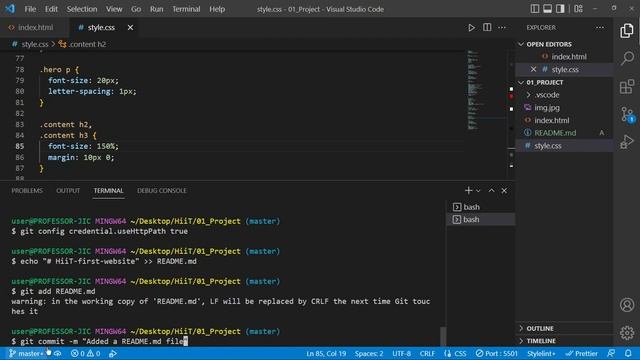Screen dimensions: 640x360
Task: Maximize the terminal panel size
Action: [491, 191]
